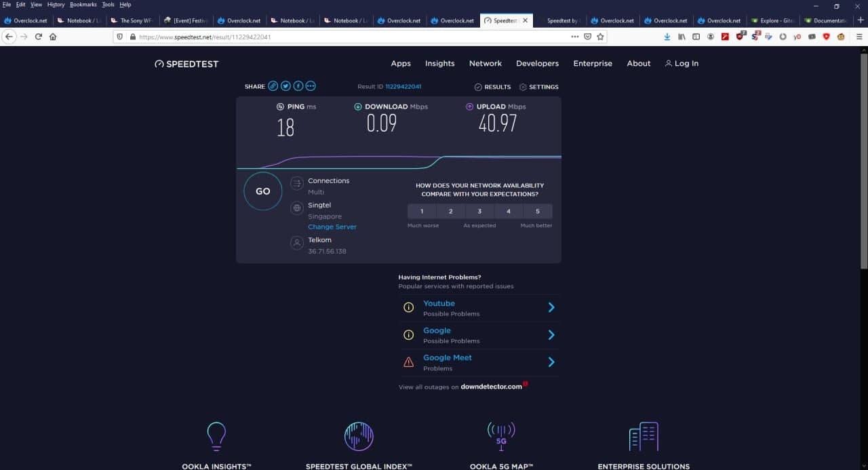Click the Google Meet outage link
868x470 pixels.
[x=448, y=357]
